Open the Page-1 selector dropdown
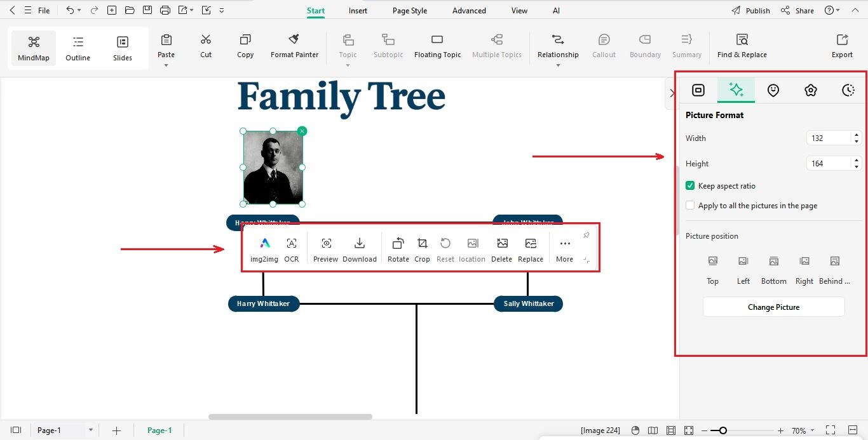The height and width of the screenshot is (440, 868). click(x=91, y=430)
